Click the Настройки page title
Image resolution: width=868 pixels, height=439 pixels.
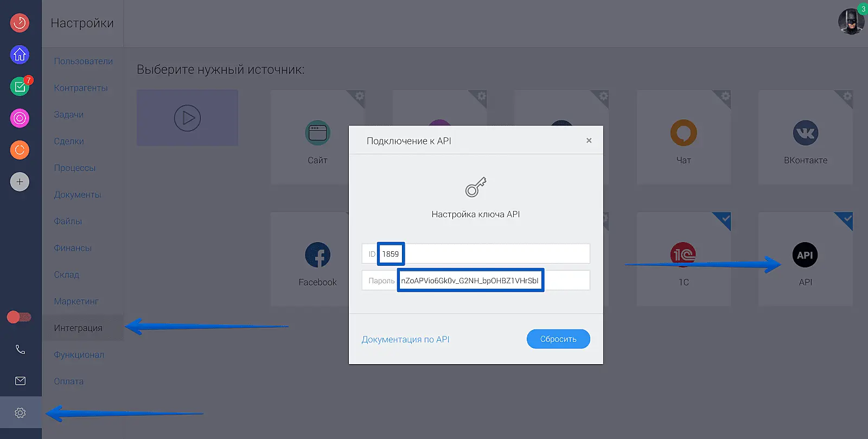pos(82,23)
